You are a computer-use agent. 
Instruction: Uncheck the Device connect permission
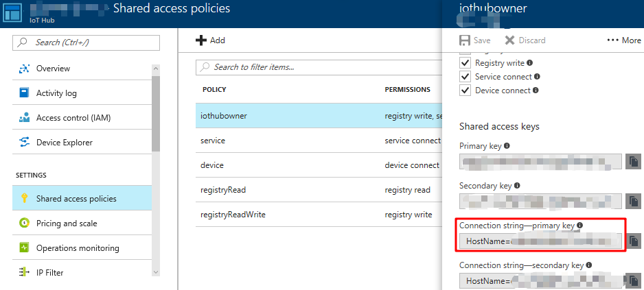pos(465,90)
